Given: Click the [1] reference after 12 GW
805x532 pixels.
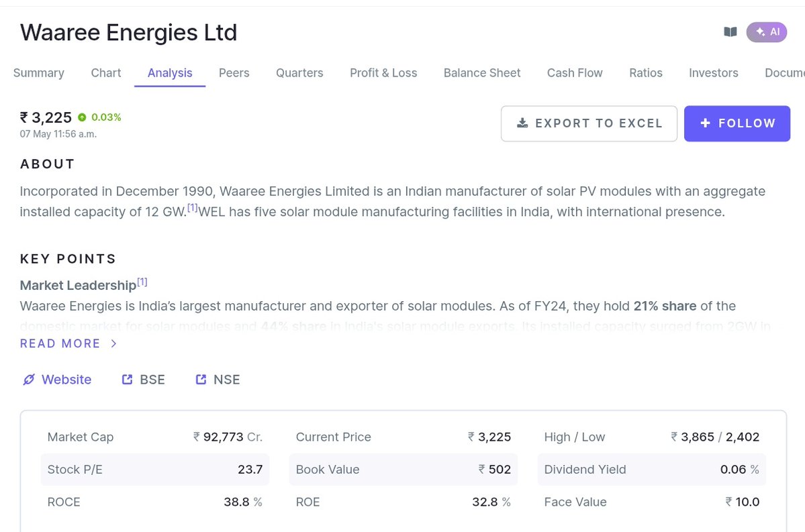Looking at the screenshot, I should point(193,208).
